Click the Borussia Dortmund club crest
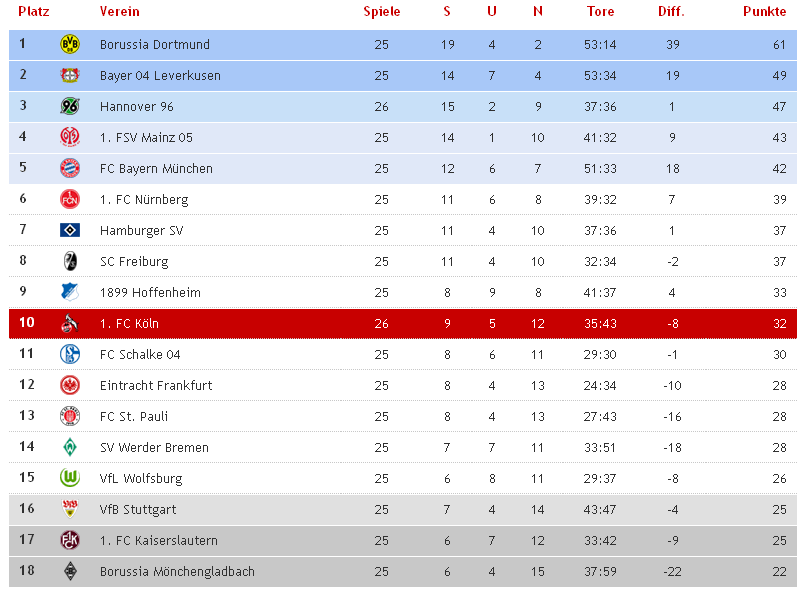 (x=70, y=45)
